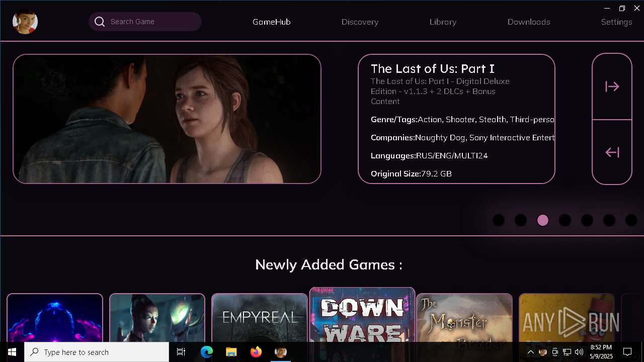Image resolution: width=644 pixels, height=362 pixels.
Task: Open the network tray icon
Action: click(x=567, y=352)
